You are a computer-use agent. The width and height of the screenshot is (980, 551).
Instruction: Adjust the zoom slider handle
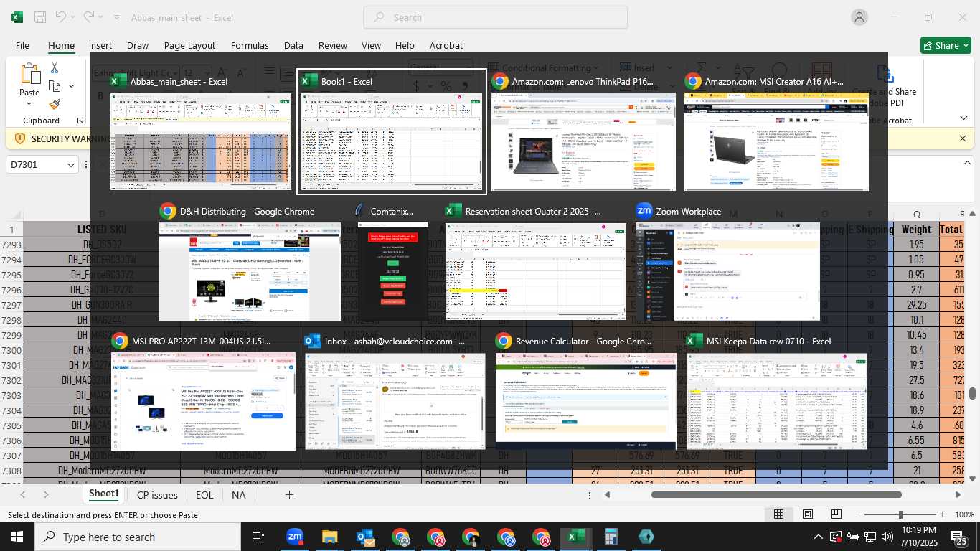click(900, 514)
